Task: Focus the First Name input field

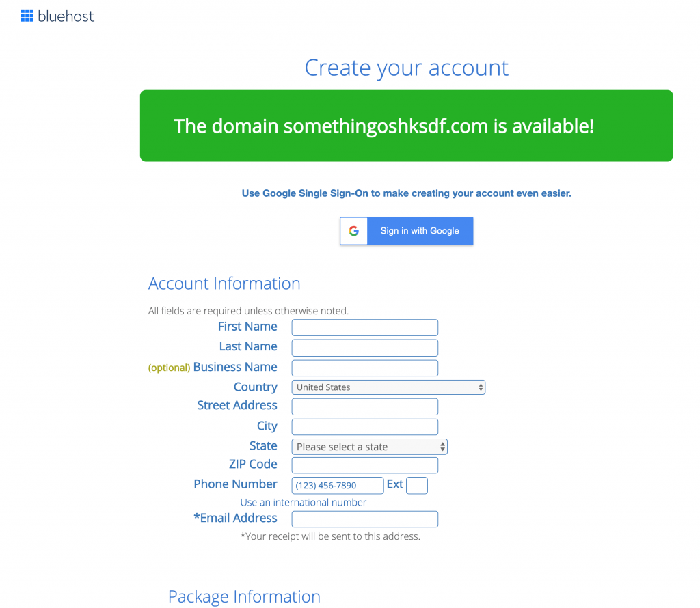Action: 365,327
